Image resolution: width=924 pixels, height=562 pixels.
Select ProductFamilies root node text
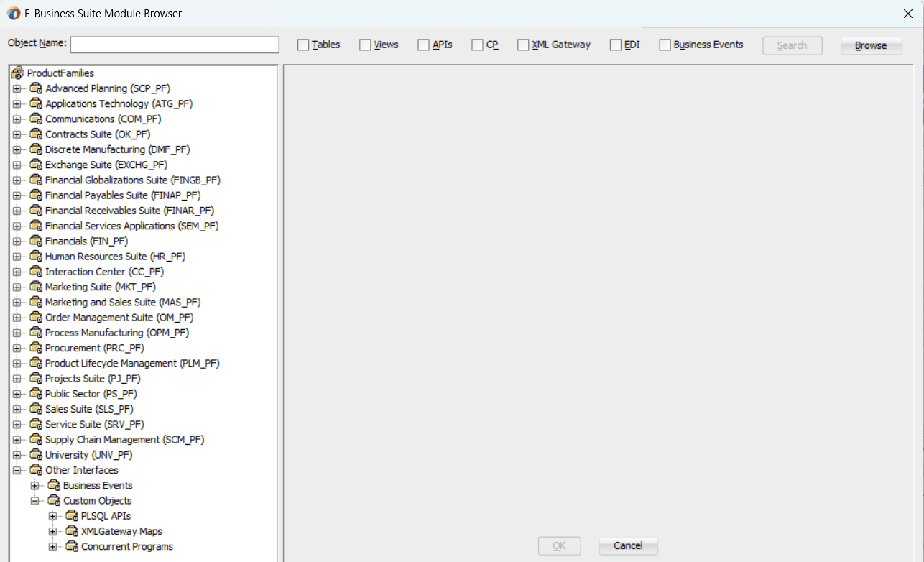[60, 73]
